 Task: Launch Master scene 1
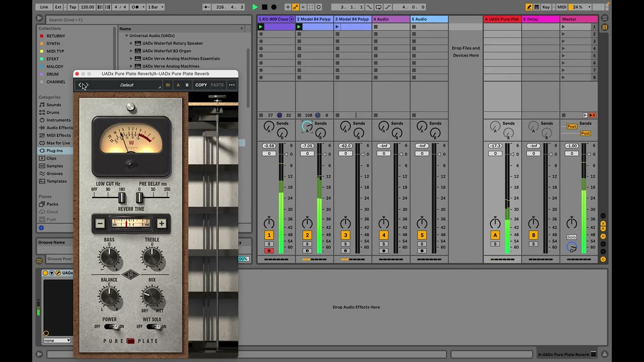point(563,27)
